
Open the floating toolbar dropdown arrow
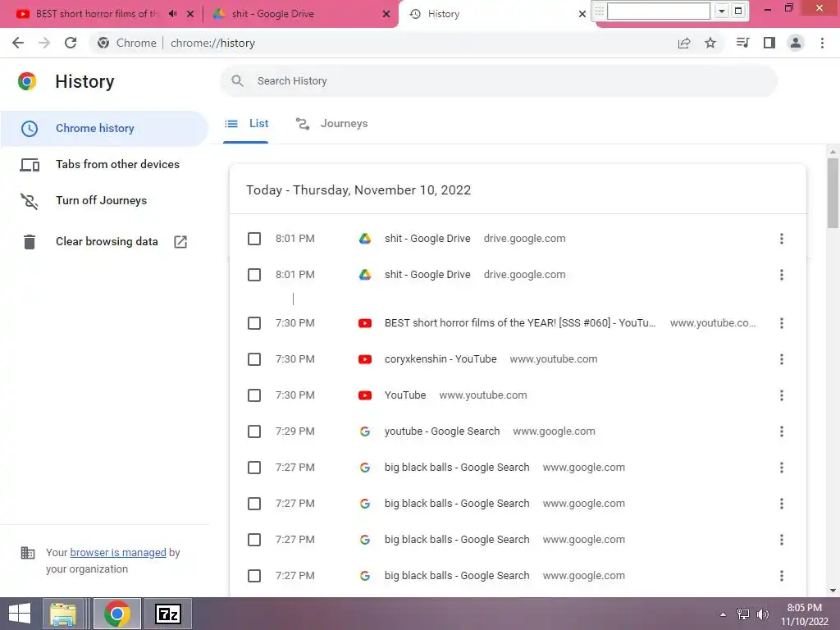click(x=722, y=11)
